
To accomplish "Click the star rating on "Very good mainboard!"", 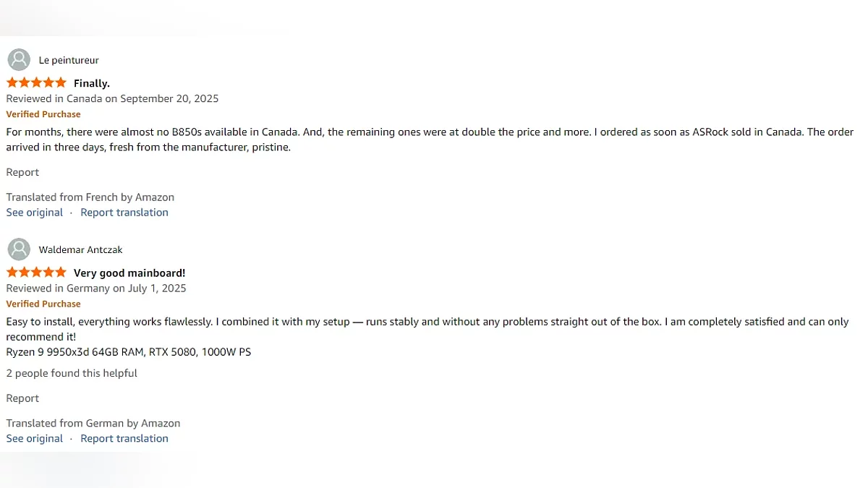I will (x=36, y=273).
